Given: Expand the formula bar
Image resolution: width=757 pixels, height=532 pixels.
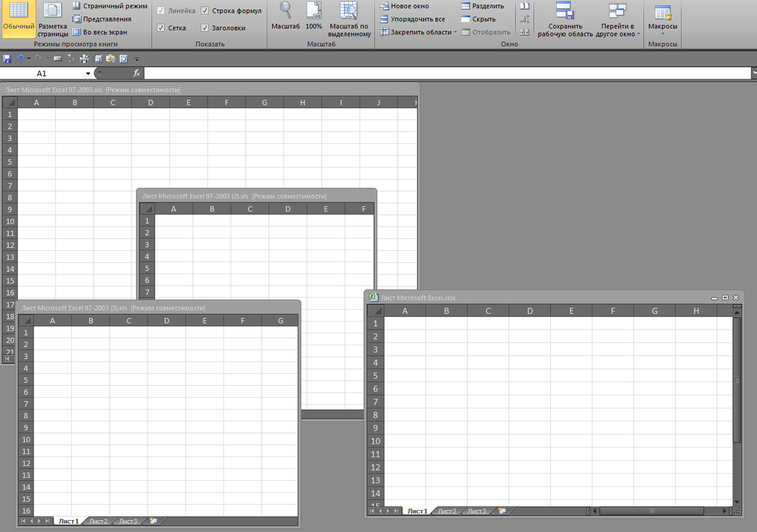Looking at the screenshot, I should point(754,73).
